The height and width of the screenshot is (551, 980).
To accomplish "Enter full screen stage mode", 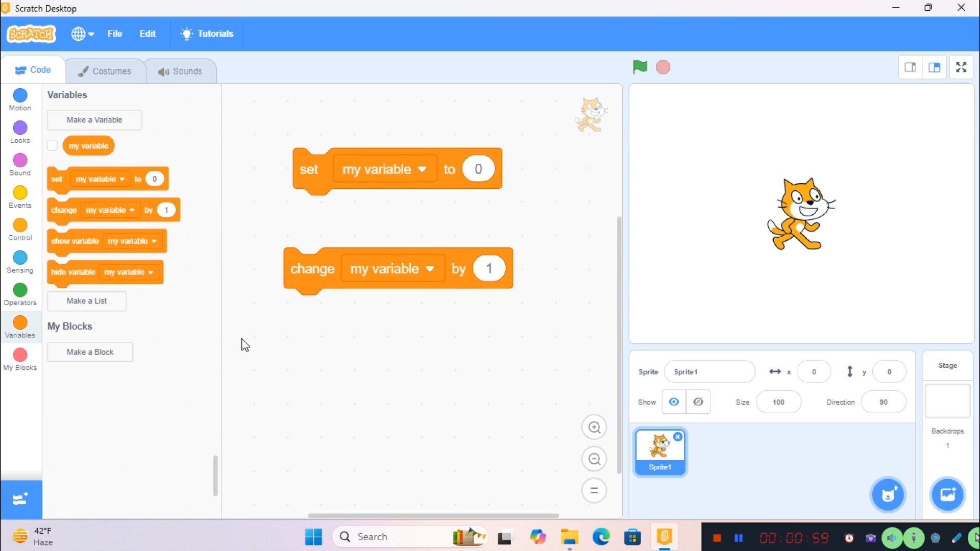I will [x=961, y=67].
